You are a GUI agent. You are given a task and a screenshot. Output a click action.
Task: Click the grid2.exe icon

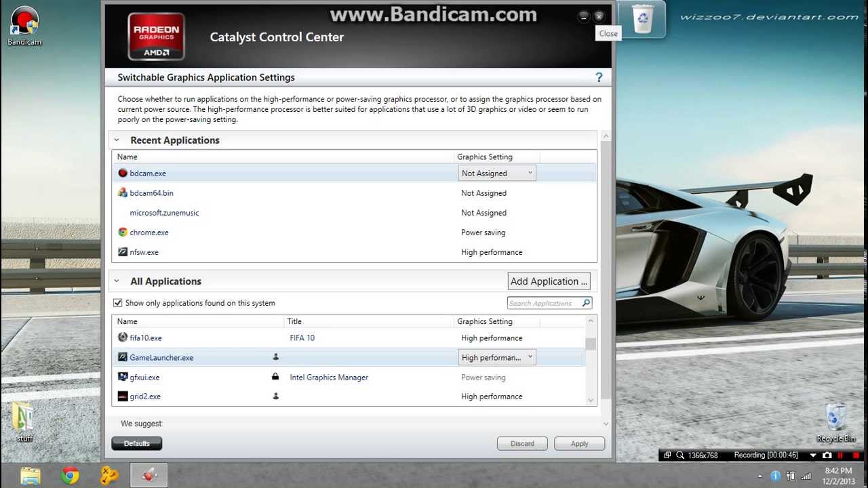click(x=123, y=396)
